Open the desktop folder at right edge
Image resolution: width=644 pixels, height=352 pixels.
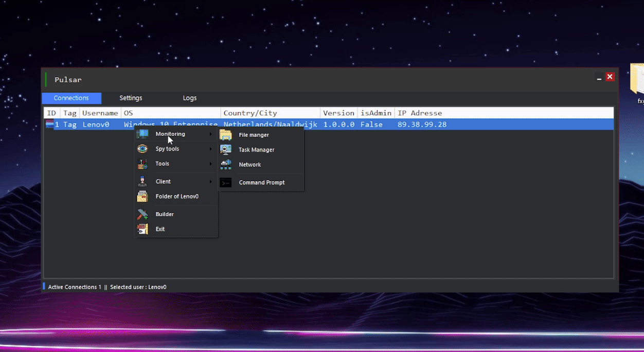coord(638,80)
